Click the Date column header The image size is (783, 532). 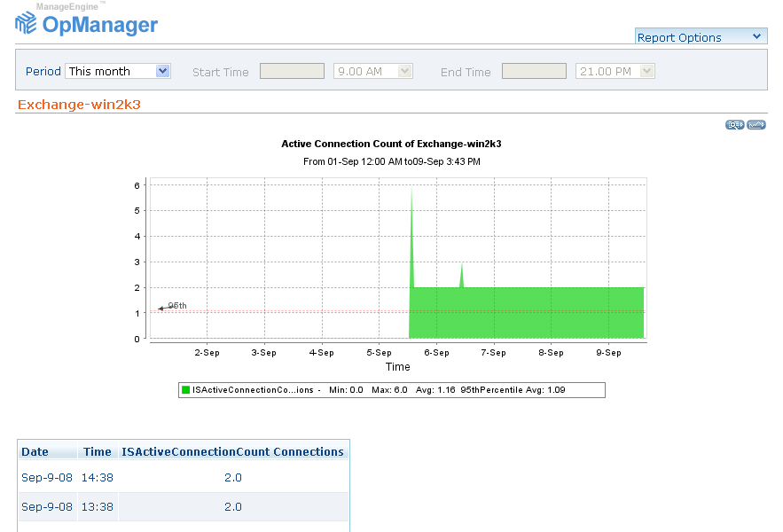pos(35,451)
